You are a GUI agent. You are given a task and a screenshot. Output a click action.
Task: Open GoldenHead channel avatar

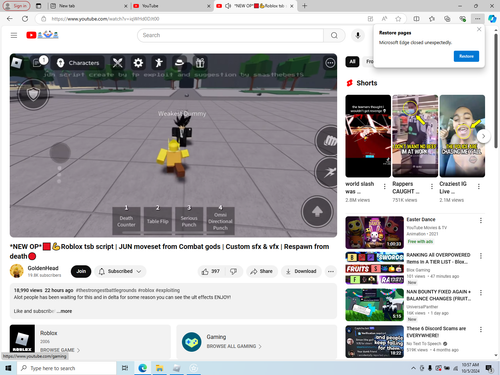(x=17, y=271)
